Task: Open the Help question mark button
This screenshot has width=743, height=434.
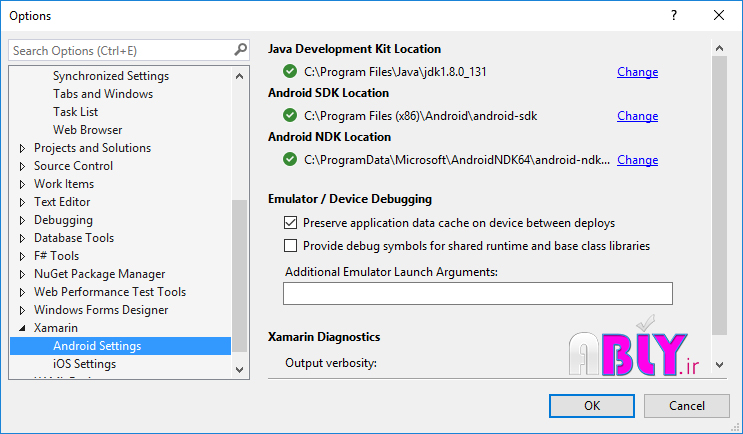Action: [x=674, y=15]
